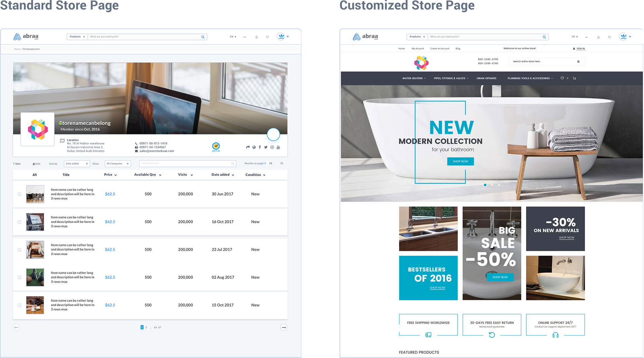This screenshot has height=358, width=644.
Task: Open notifications bell on customized store page
Action: pyautogui.click(x=598, y=37)
